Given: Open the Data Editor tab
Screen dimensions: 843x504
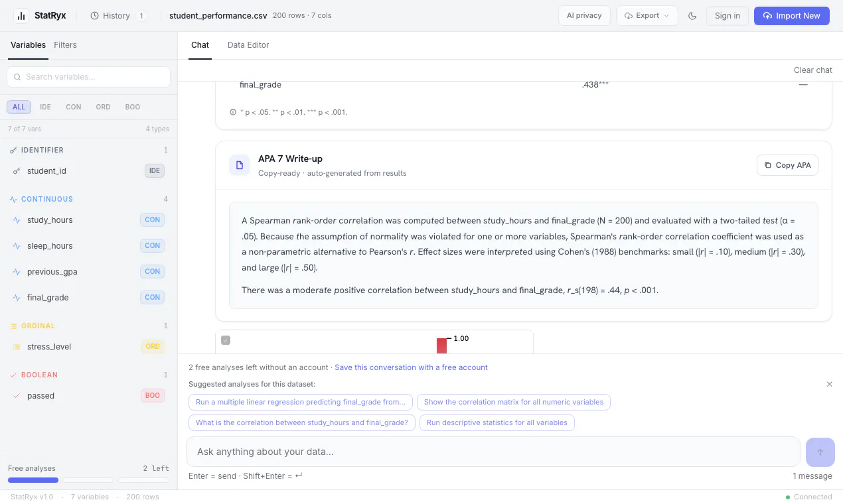Looking at the screenshot, I should (248, 45).
